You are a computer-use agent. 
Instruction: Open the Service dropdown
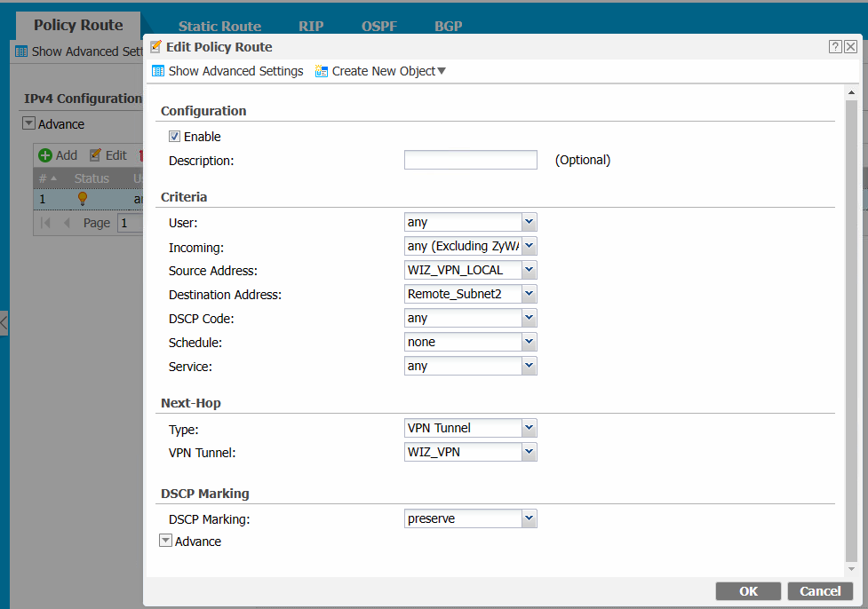529,365
